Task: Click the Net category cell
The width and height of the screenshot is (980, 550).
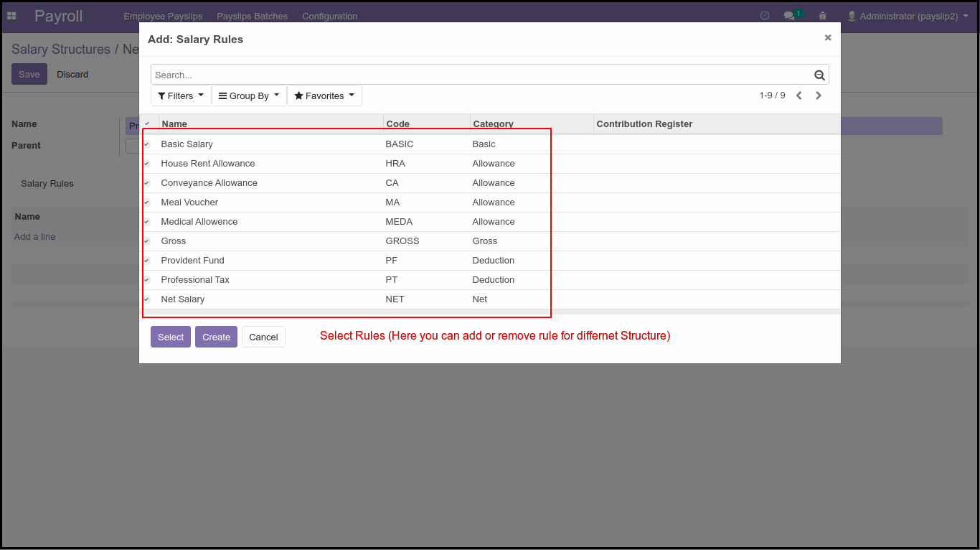Action: (479, 299)
